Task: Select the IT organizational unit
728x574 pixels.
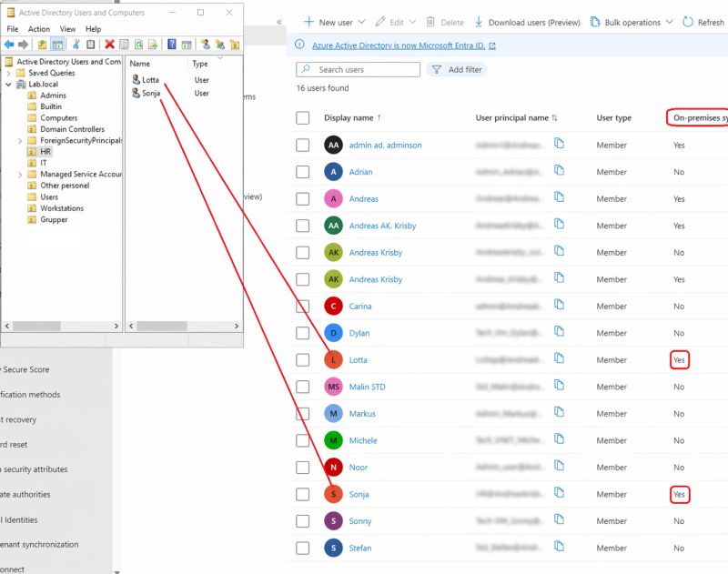Action: point(43,163)
